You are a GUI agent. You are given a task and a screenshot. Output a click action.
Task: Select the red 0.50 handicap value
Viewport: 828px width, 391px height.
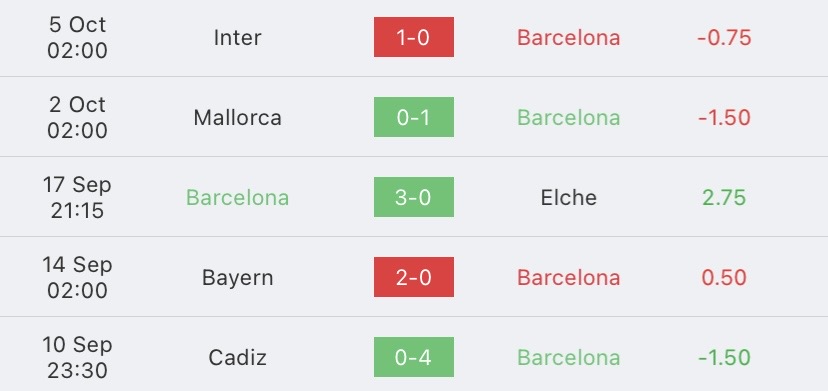click(x=724, y=277)
